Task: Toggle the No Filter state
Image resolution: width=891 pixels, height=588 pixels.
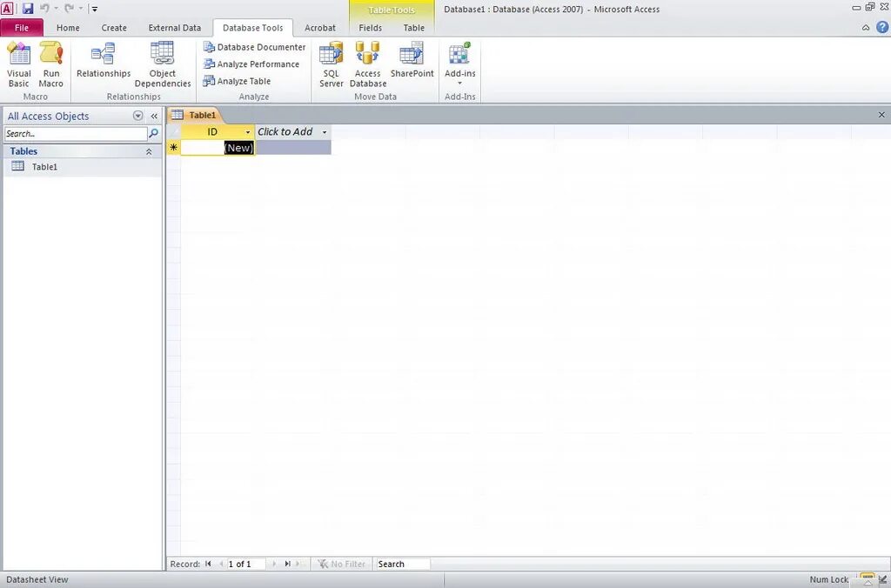Action: tap(342, 564)
